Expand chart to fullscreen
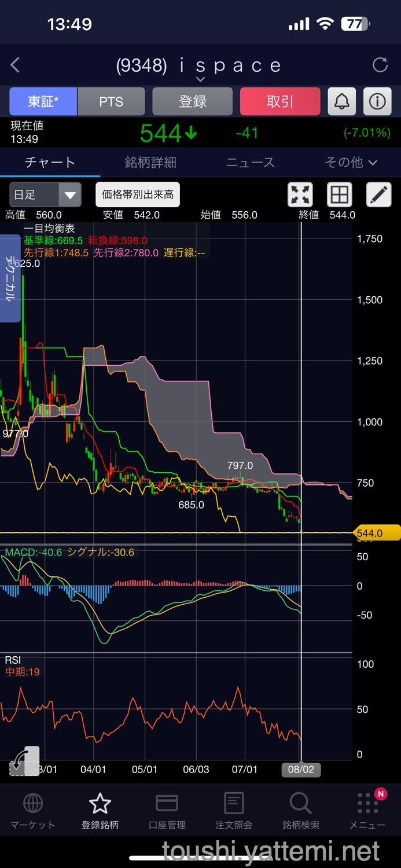This screenshot has width=401, height=868. click(x=300, y=195)
